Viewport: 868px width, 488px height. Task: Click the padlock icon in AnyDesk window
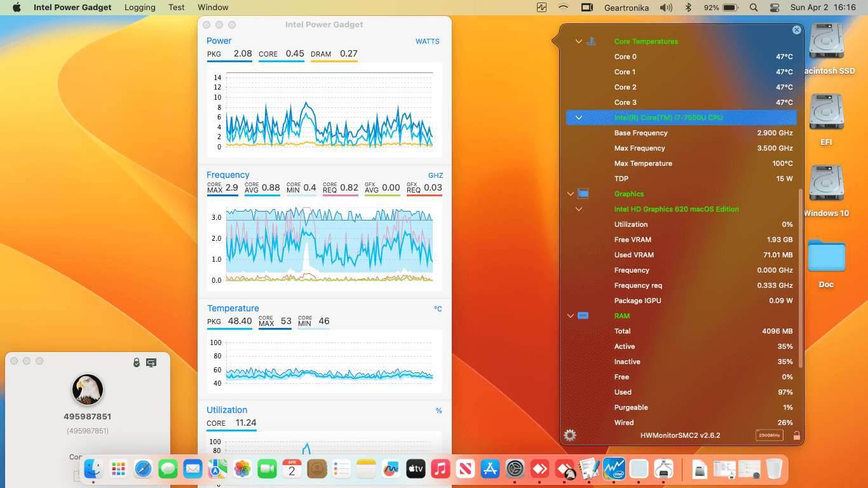(136, 362)
